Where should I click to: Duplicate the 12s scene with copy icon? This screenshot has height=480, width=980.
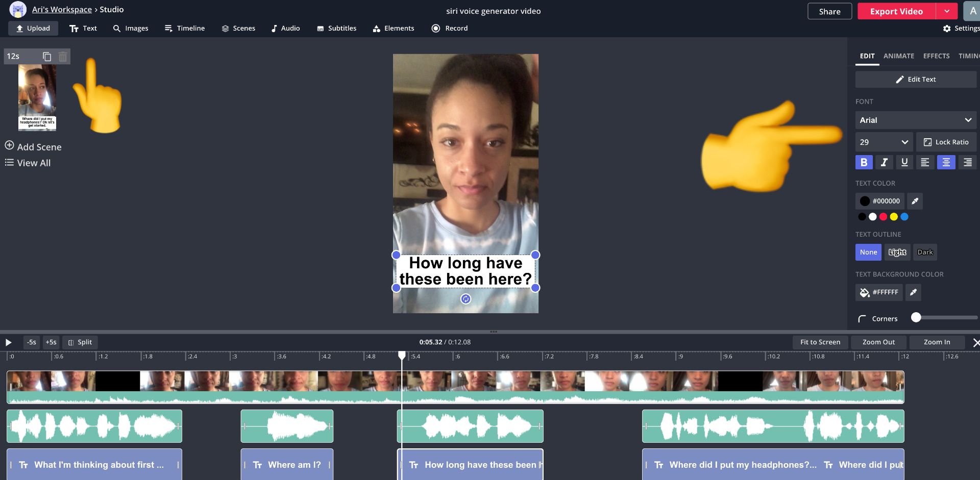pyautogui.click(x=47, y=57)
